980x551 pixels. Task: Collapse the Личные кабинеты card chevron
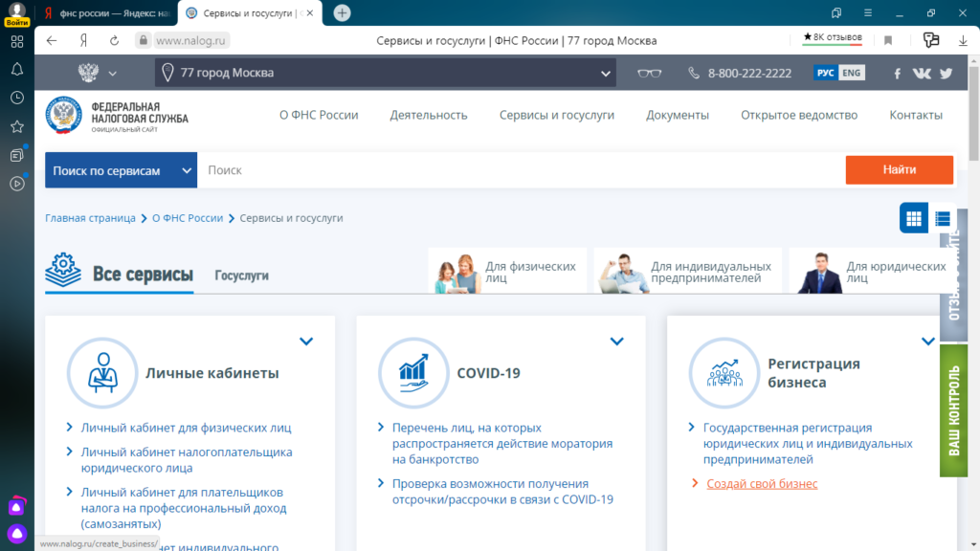(x=306, y=342)
